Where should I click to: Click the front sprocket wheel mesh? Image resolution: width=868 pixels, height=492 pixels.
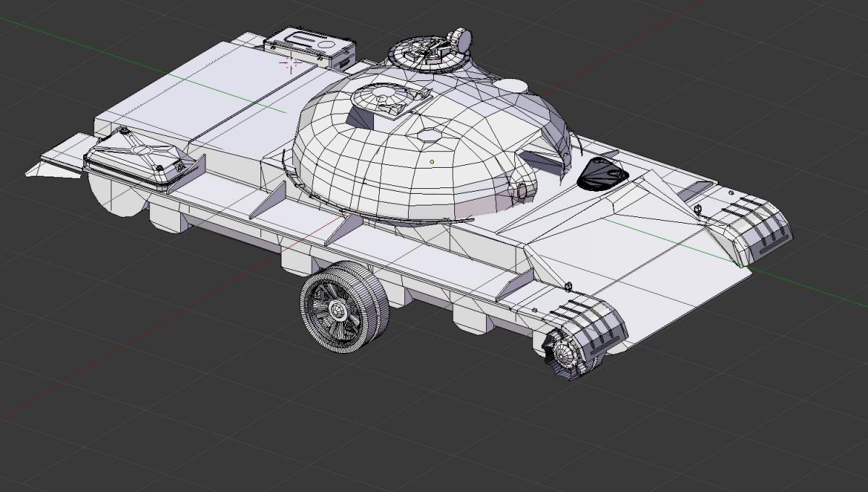[564, 355]
